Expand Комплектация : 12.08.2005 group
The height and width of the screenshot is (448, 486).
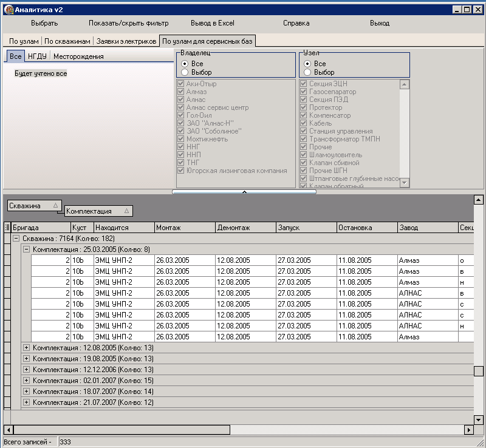[x=26, y=348]
